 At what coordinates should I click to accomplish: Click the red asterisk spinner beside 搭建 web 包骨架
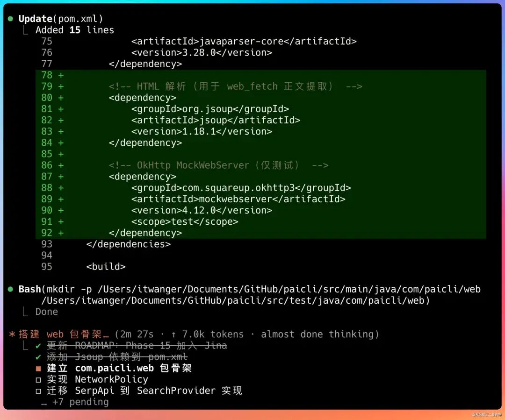pos(13,334)
